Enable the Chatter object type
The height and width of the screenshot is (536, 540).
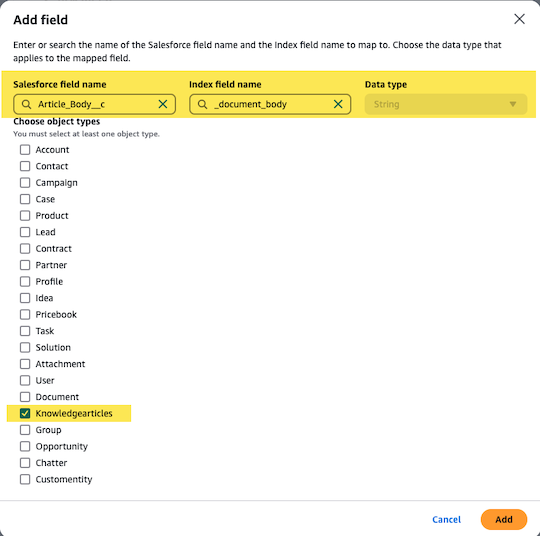click(25, 463)
